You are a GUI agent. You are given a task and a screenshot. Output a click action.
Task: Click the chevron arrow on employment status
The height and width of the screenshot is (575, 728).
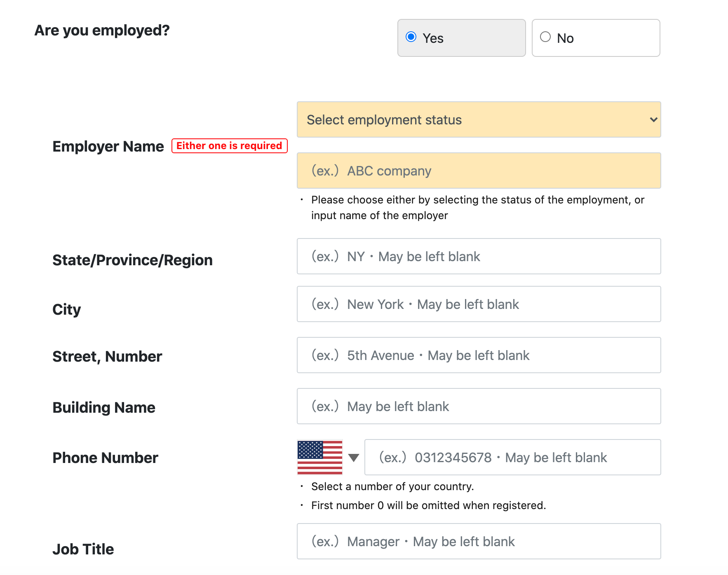click(653, 119)
